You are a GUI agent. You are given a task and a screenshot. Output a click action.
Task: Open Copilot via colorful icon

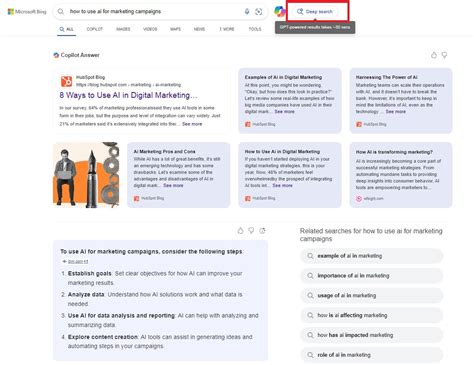point(280,12)
